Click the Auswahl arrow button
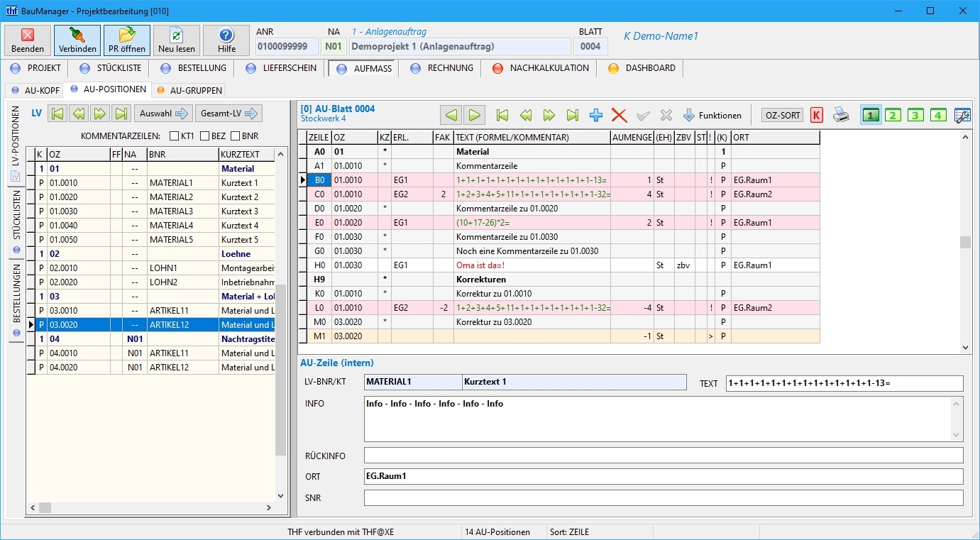 click(x=163, y=114)
